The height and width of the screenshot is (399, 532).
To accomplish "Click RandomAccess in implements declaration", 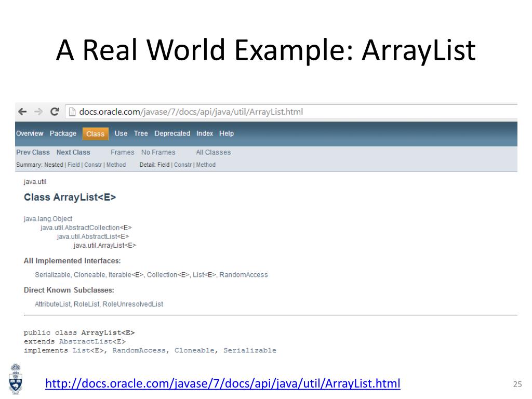I will click(x=139, y=351).
